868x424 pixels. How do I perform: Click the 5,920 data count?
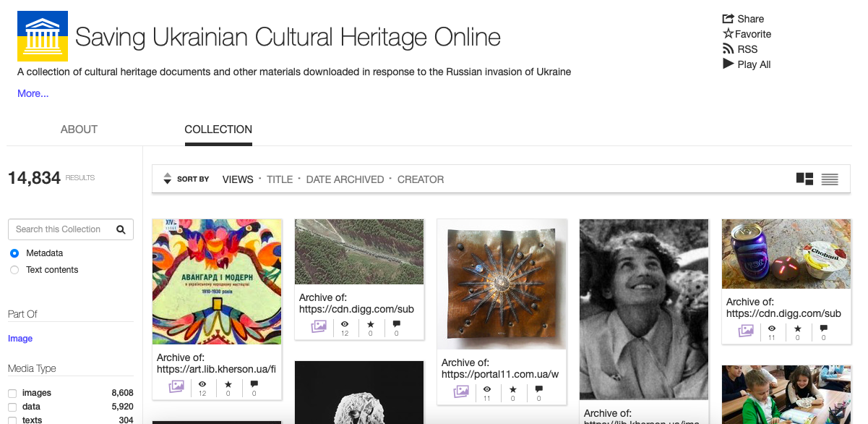click(x=122, y=407)
